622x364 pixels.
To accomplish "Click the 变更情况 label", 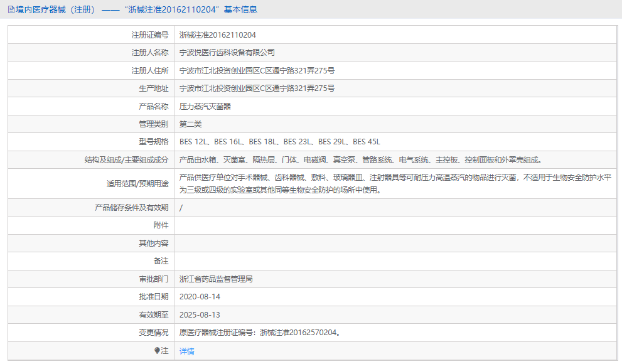I will point(154,333).
